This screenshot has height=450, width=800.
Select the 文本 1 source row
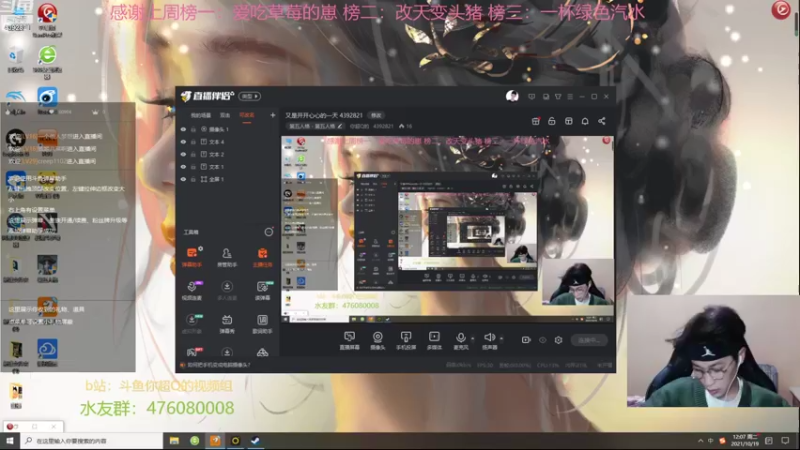tap(228, 167)
